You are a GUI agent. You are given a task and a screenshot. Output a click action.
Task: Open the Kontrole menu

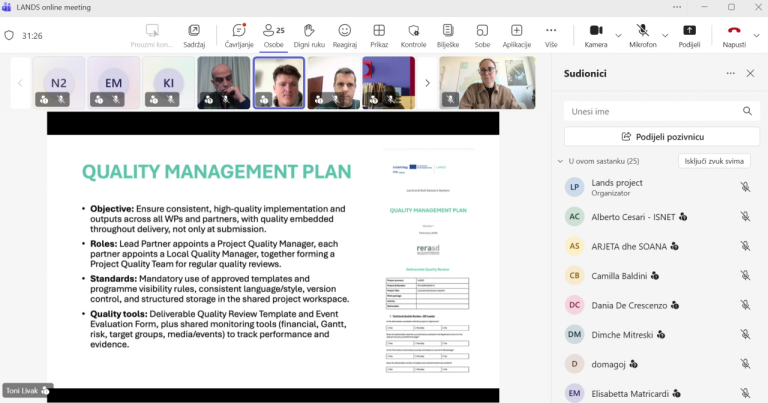(413, 36)
